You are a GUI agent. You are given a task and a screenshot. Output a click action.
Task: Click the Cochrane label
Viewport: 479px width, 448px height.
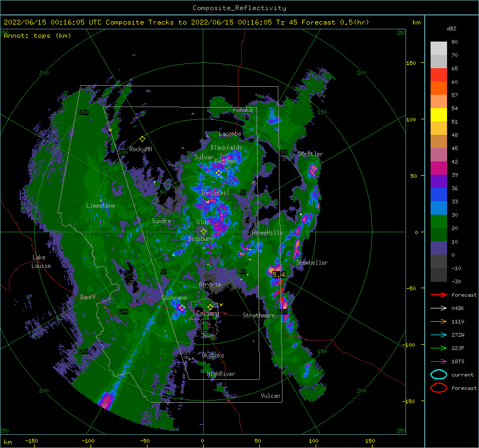click(174, 298)
